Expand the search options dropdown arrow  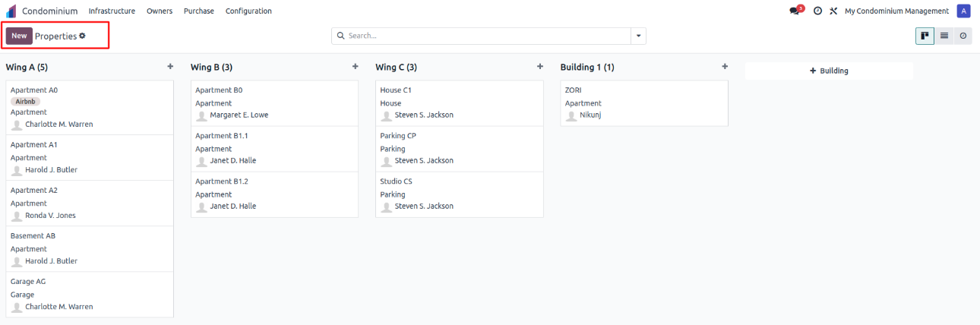coord(638,36)
